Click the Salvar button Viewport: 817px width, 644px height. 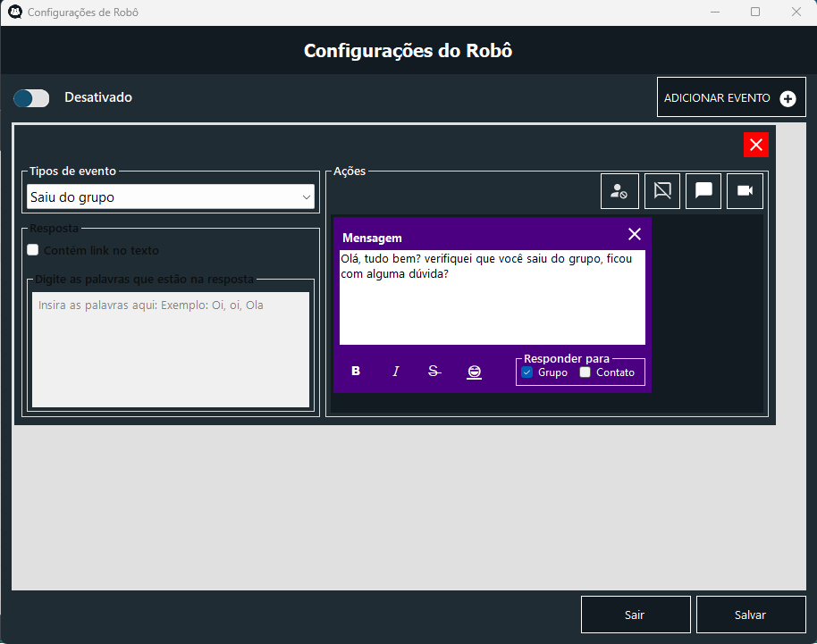pyautogui.click(x=749, y=615)
